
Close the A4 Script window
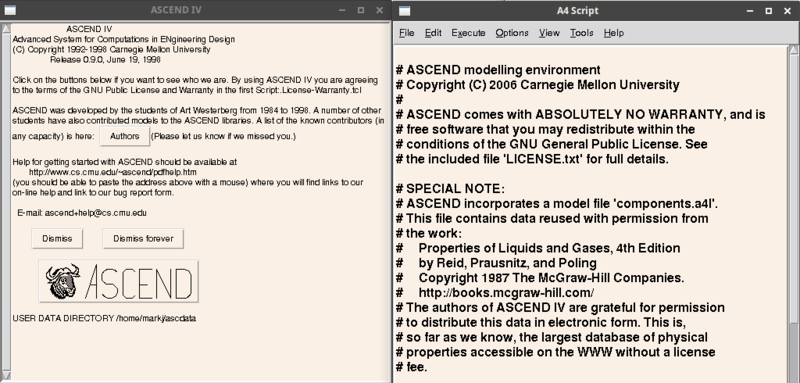tap(788, 10)
